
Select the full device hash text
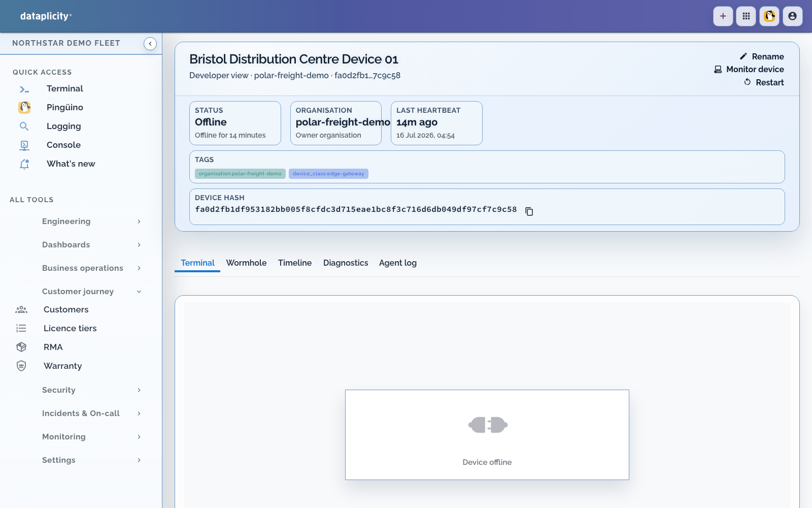(x=356, y=209)
